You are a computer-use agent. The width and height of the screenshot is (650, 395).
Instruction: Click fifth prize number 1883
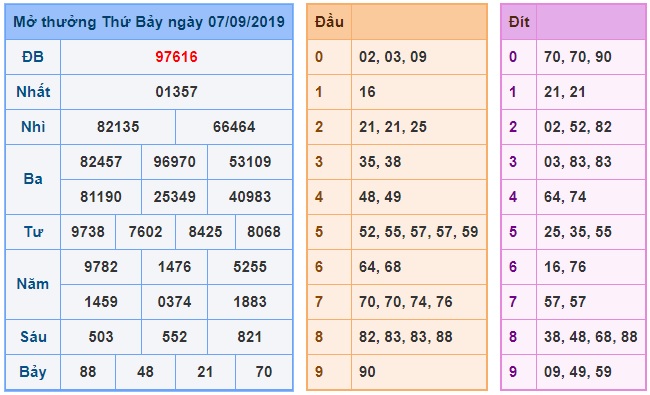click(250, 302)
